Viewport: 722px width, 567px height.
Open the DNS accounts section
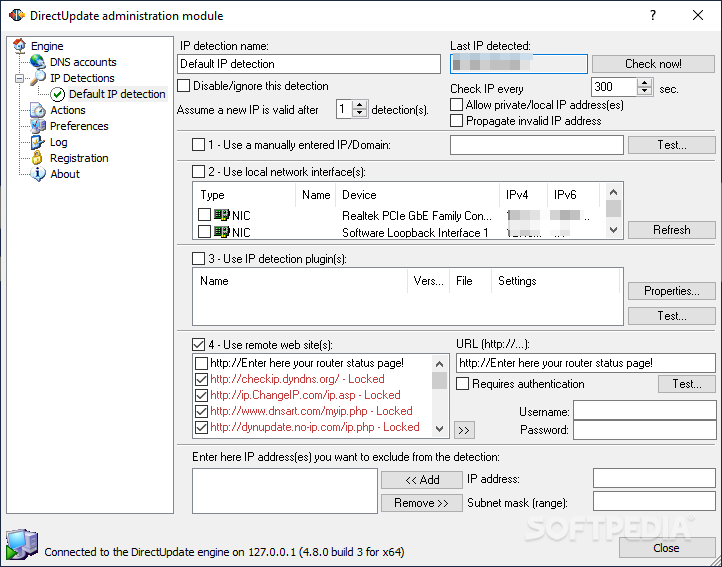tap(83, 62)
